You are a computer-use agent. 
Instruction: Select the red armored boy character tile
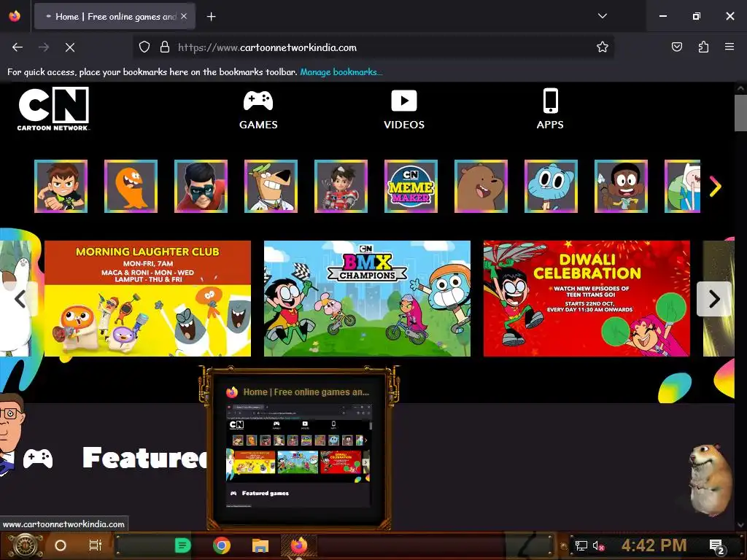(341, 186)
